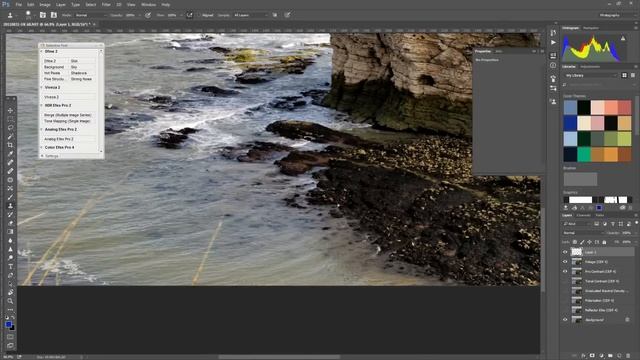Open the My Library dropdown

(591, 76)
